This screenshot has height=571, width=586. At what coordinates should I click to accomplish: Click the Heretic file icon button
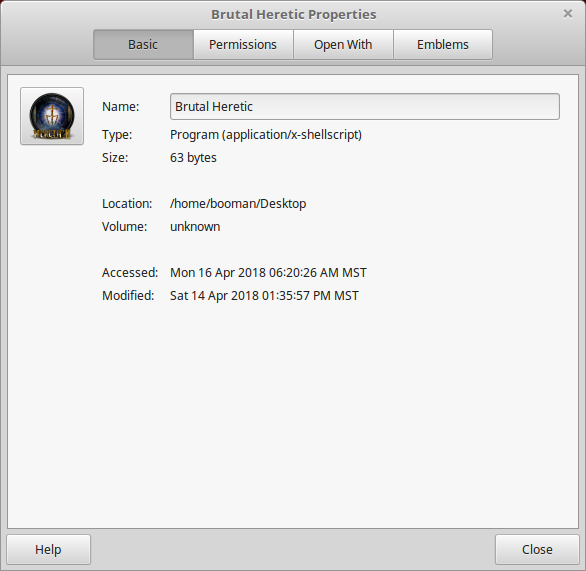[x=52, y=116]
